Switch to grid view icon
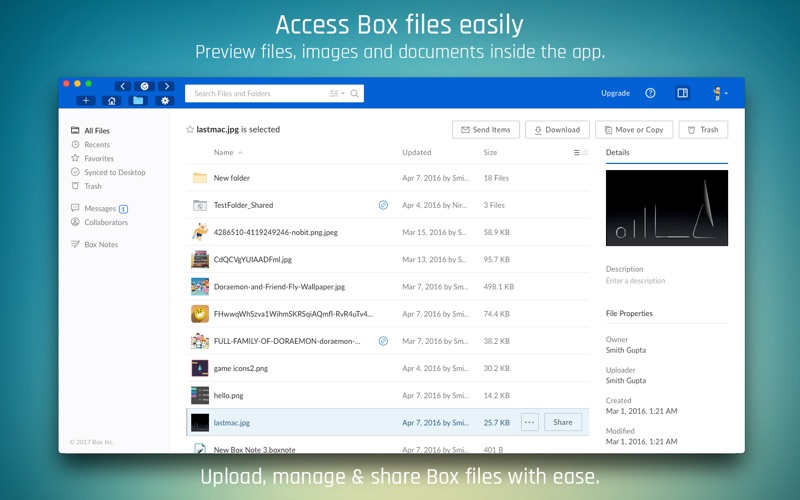The height and width of the screenshot is (500, 800). (585, 153)
